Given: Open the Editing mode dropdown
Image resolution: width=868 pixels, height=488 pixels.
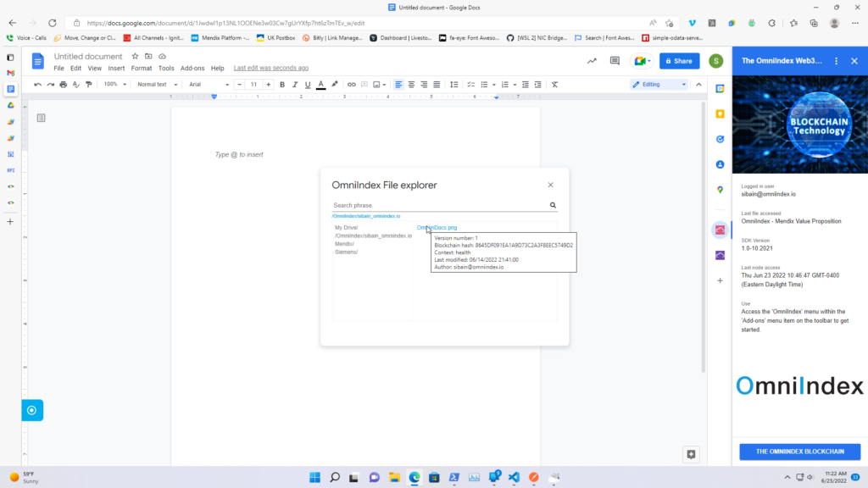Looking at the screenshot, I should click(x=659, y=85).
